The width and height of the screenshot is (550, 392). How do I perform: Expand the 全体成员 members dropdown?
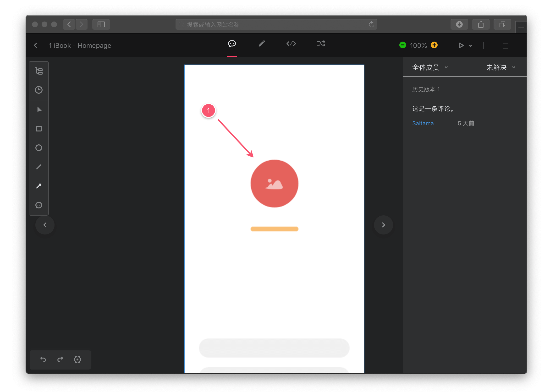pyautogui.click(x=430, y=67)
